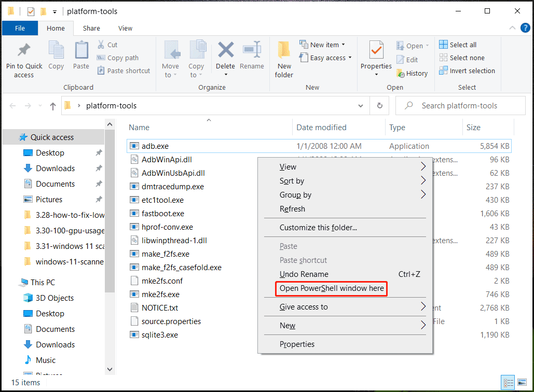This screenshot has width=534, height=392.
Task: Switch to the View ribbon tab
Action: [x=125, y=28]
